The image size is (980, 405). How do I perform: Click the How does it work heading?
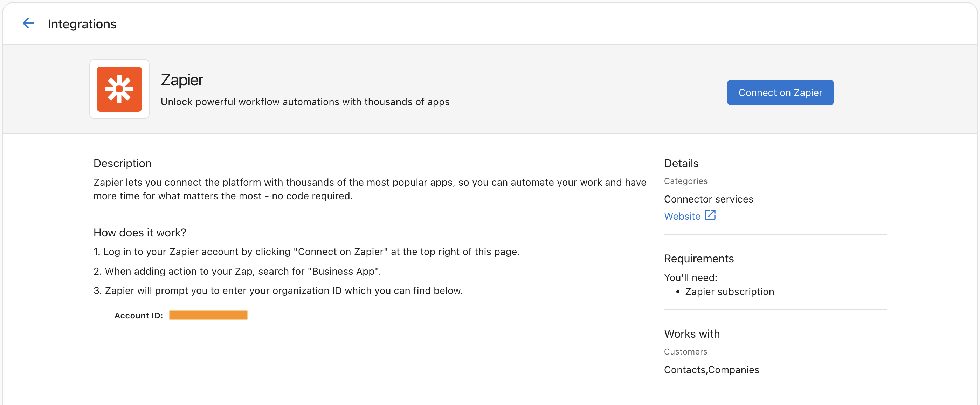tap(140, 232)
